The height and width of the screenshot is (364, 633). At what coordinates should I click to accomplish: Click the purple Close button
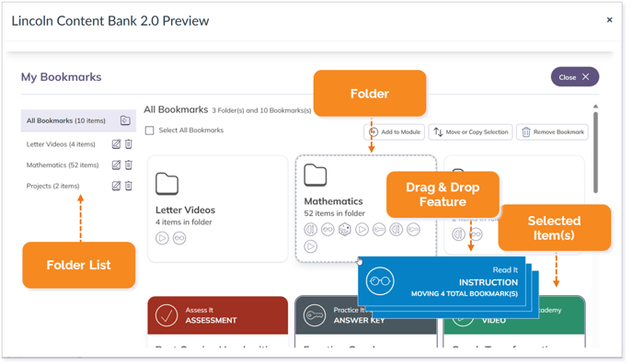[574, 77]
